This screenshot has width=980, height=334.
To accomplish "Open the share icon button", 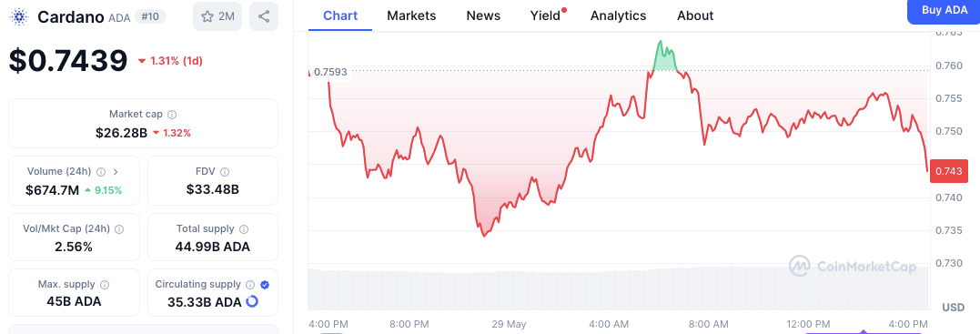I will point(264,17).
